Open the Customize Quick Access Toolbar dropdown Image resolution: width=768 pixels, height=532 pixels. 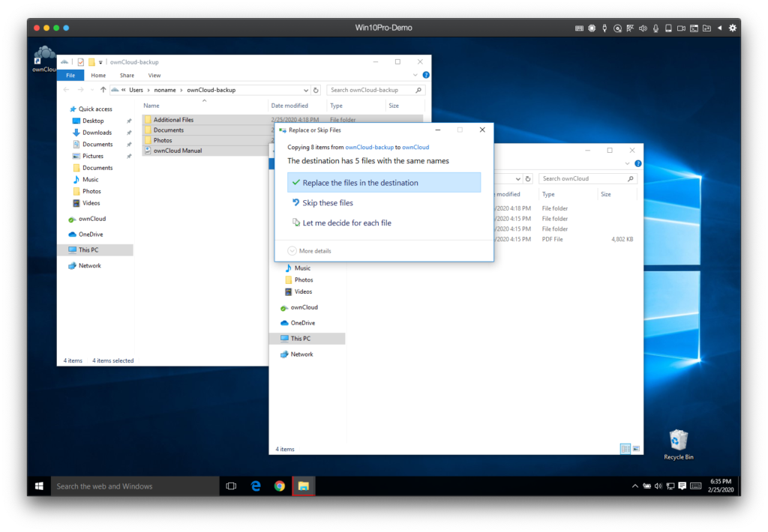(100, 62)
